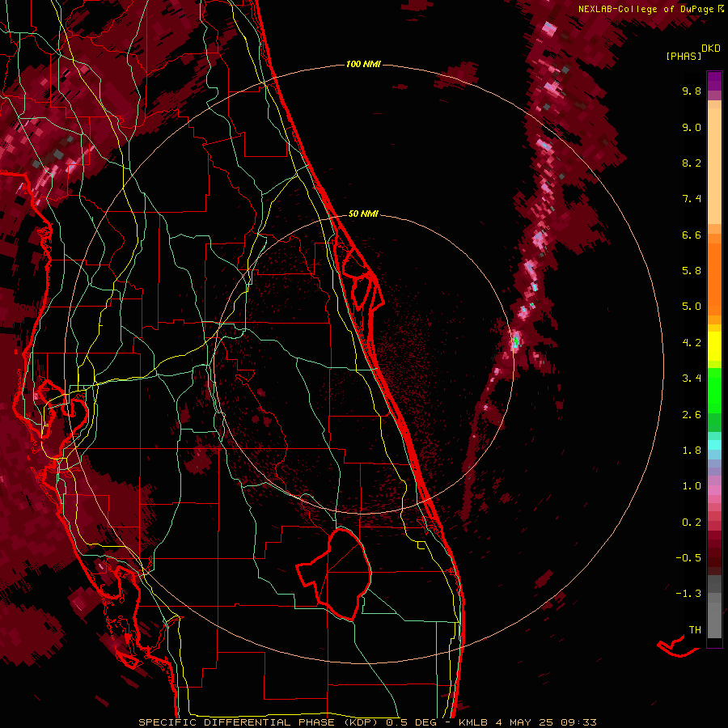This screenshot has width=728, height=728.
Task: Click the 1.8 value on the color scale
Action: pos(692,451)
